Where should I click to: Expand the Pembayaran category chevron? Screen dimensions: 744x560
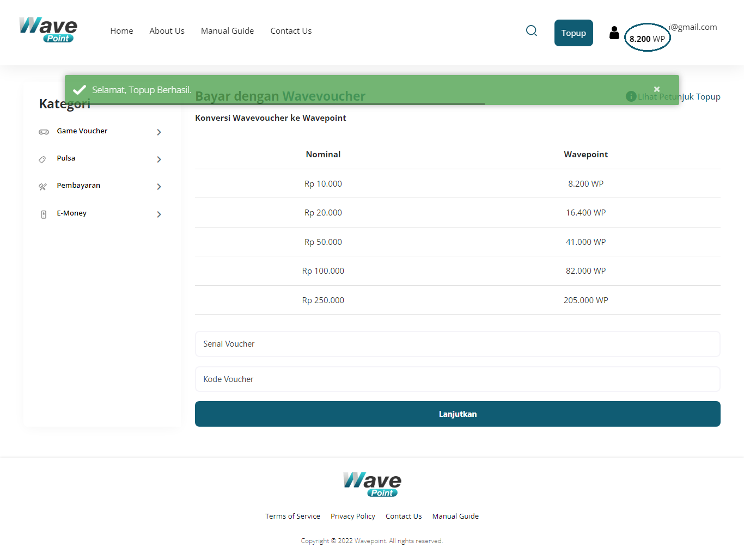coord(159,187)
